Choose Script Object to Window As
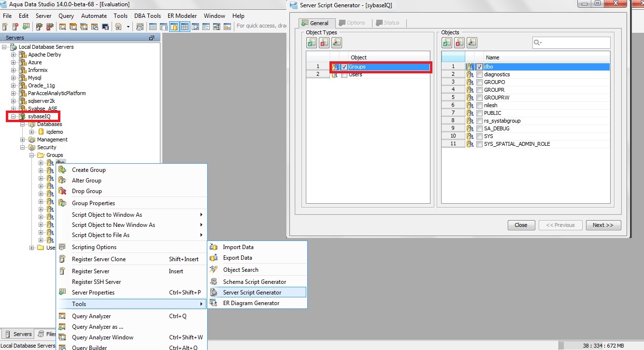The height and width of the screenshot is (350, 644). point(132,214)
